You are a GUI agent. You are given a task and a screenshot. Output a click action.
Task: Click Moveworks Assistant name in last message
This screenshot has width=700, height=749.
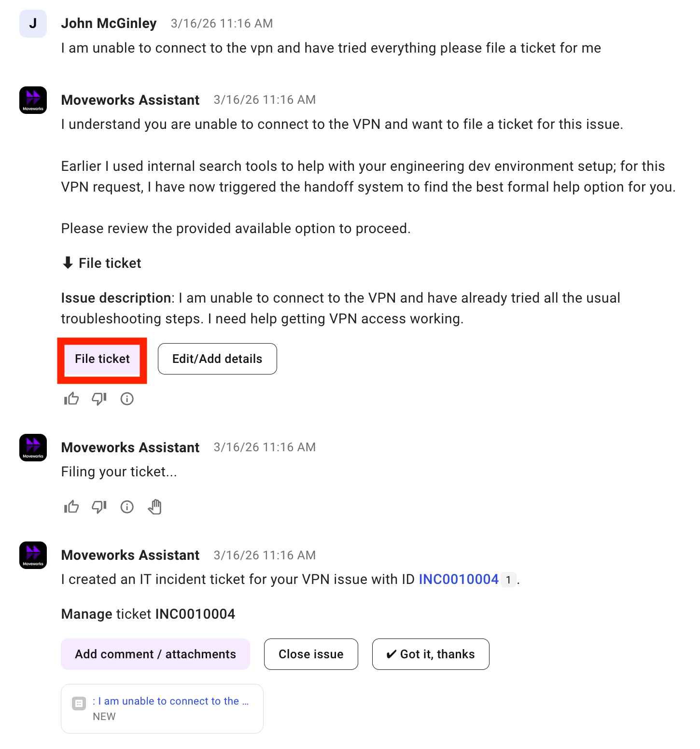click(x=130, y=555)
